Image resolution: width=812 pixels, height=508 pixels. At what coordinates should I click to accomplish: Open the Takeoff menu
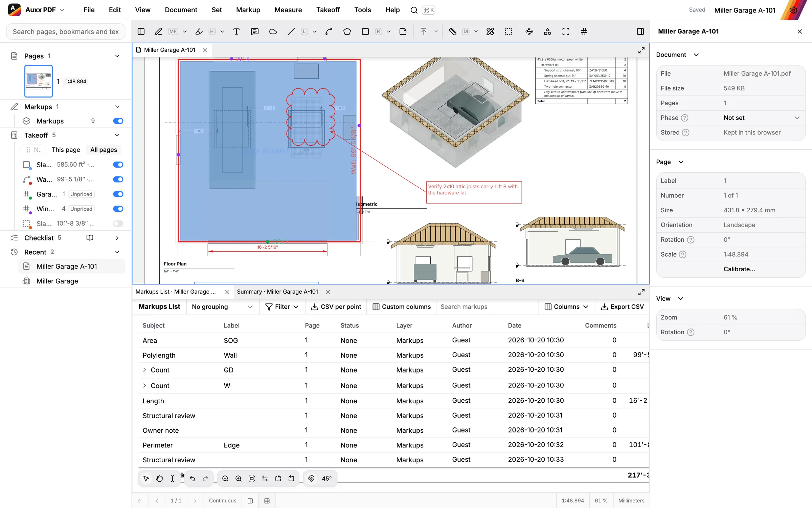tap(328, 10)
